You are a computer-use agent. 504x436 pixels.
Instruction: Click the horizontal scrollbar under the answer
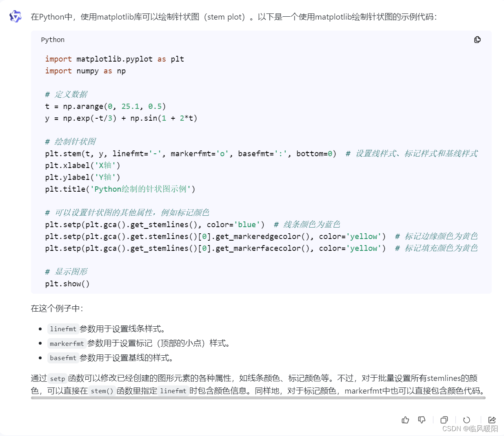point(258,398)
